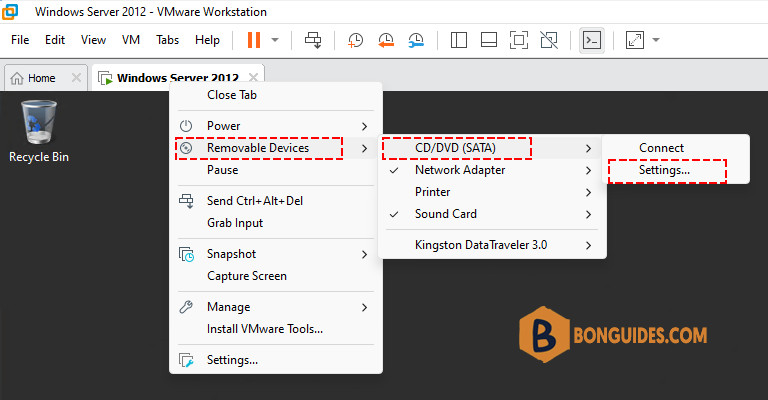Screen dimensions: 768x400
Task: Open the File menu
Action: pos(20,40)
